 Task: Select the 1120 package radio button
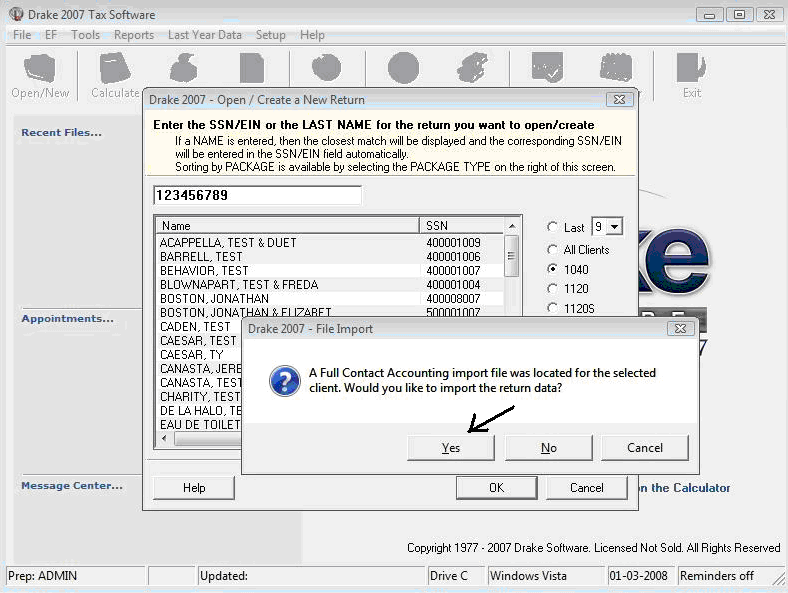point(552,288)
